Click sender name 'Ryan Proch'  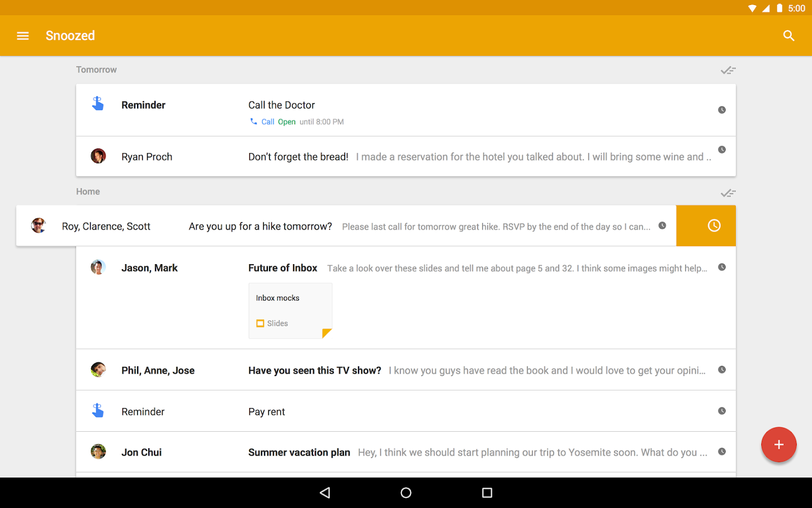(147, 157)
